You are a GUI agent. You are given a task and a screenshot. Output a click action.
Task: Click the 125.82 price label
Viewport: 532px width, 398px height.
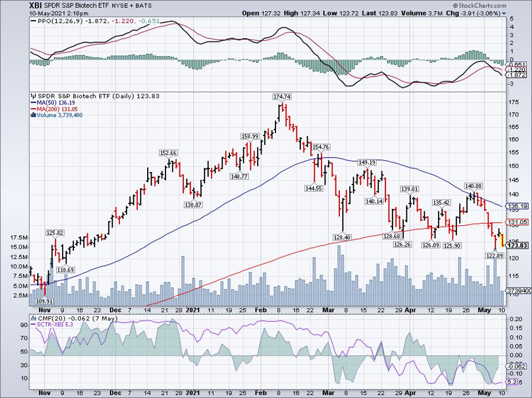tap(55, 233)
